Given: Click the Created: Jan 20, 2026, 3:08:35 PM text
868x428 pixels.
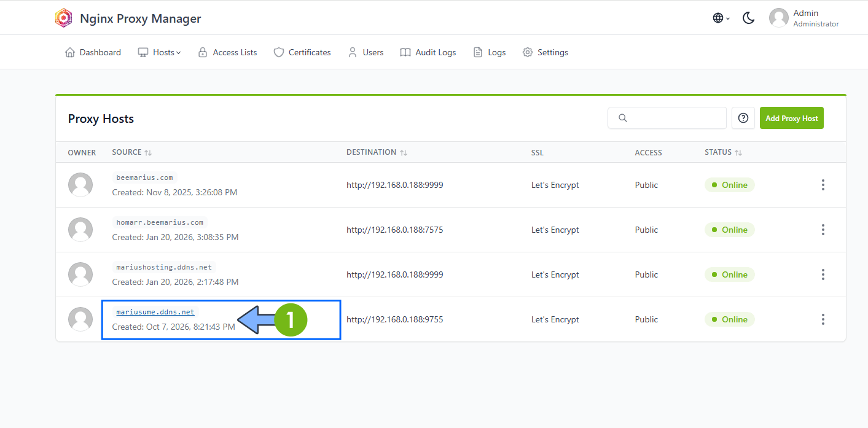Looking at the screenshot, I should [175, 237].
